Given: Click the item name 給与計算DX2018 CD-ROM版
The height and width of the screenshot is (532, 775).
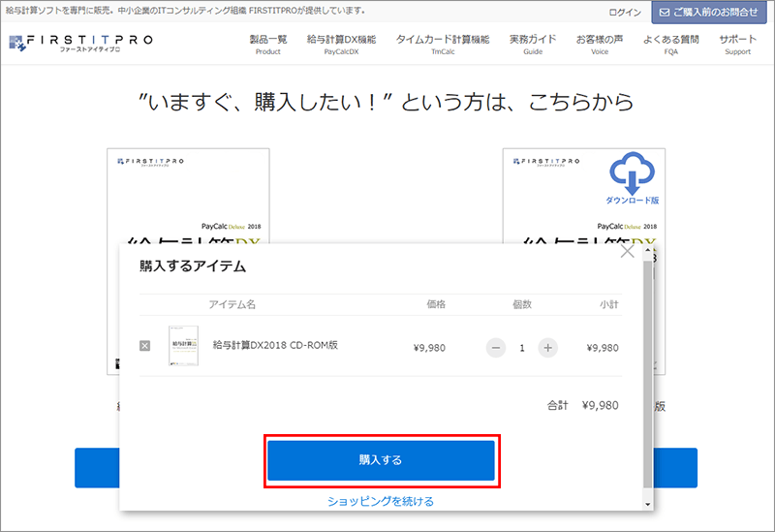Looking at the screenshot, I should [275, 345].
